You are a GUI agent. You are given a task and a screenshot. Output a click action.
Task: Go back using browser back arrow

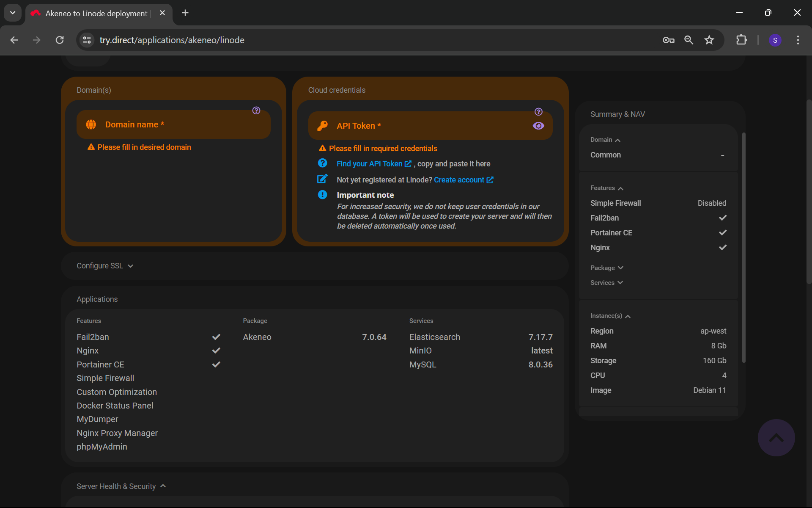[x=14, y=40]
